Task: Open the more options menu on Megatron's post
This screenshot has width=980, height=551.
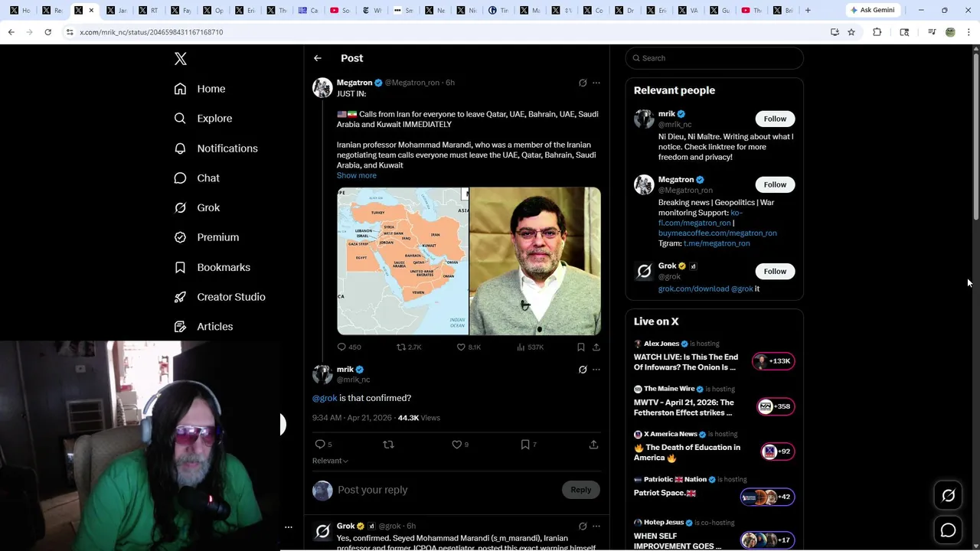Action: [x=596, y=83]
